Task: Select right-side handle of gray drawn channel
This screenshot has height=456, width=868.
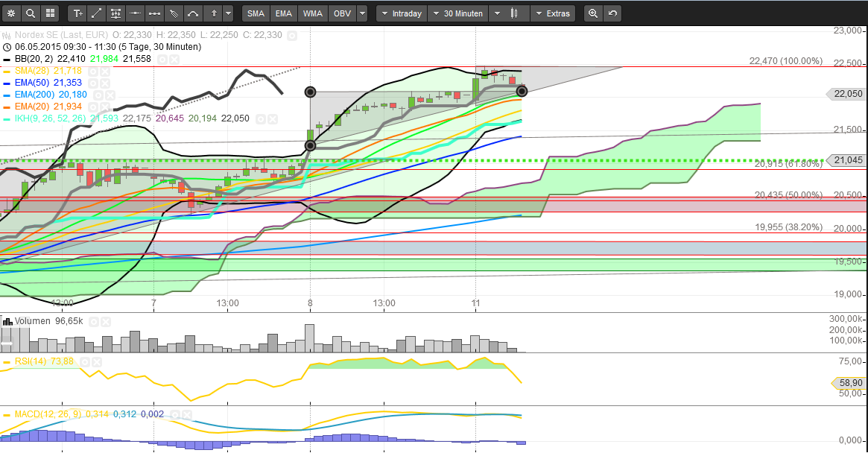Action: [522, 91]
